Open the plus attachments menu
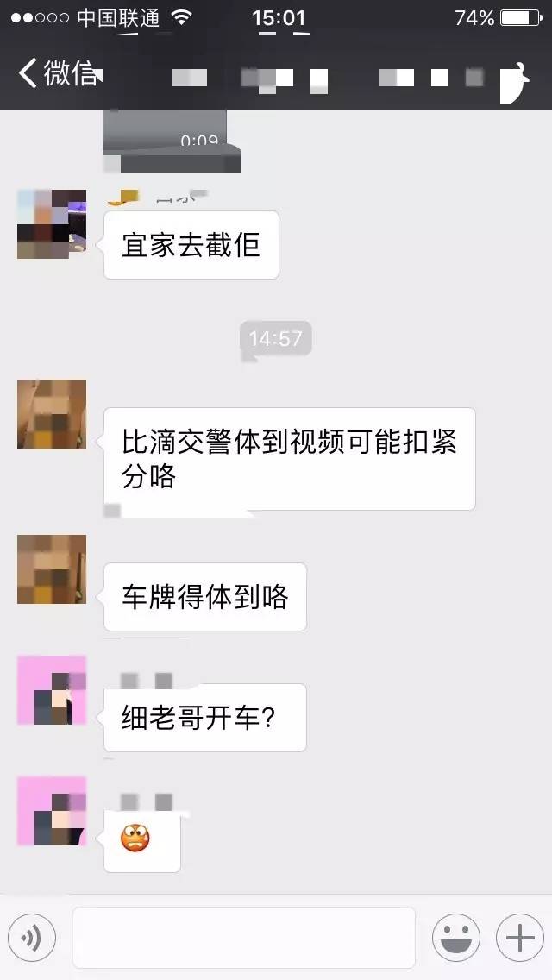This screenshot has height=980, width=552. point(520,938)
